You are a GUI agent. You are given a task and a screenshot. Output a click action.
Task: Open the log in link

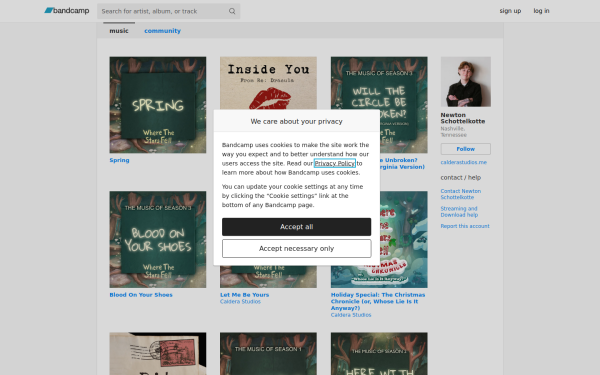point(541,11)
